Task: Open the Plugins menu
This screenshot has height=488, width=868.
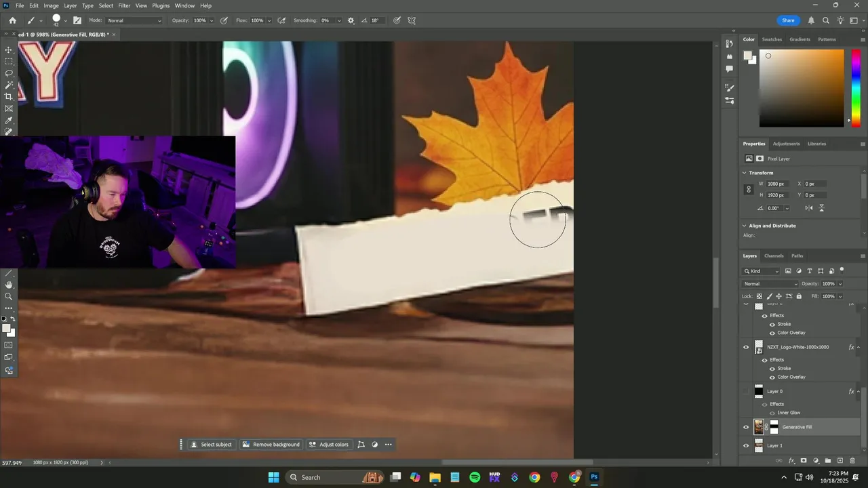Action: [161, 5]
